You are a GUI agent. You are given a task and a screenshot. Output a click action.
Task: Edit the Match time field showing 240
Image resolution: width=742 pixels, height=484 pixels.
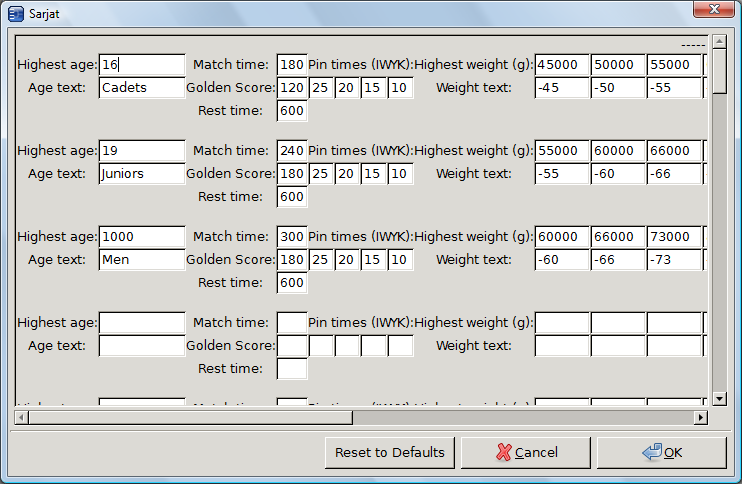click(291, 151)
